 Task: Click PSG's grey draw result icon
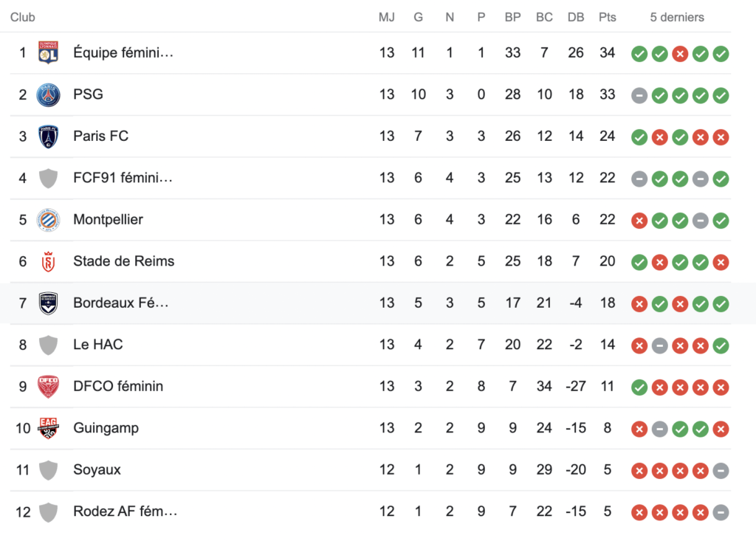639,95
